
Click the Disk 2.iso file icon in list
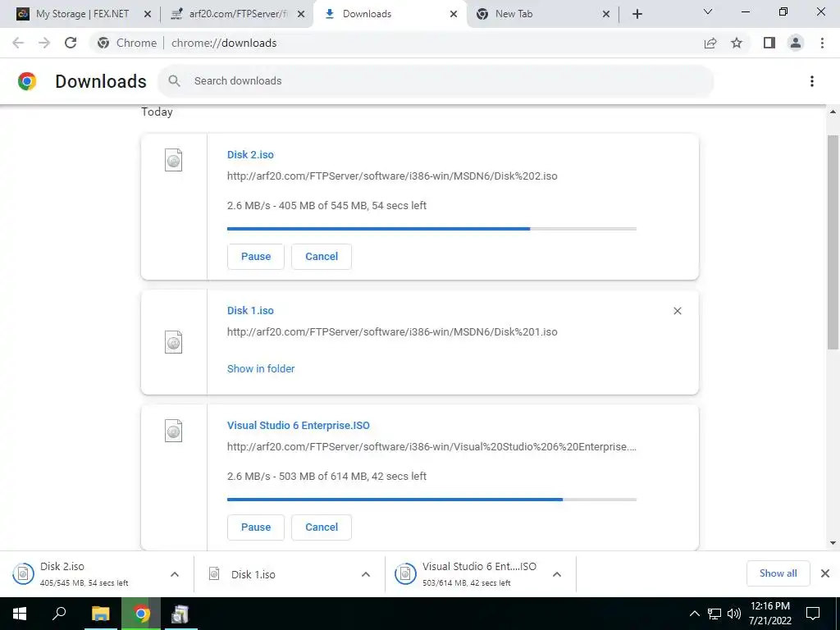click(x=174, y=160)
